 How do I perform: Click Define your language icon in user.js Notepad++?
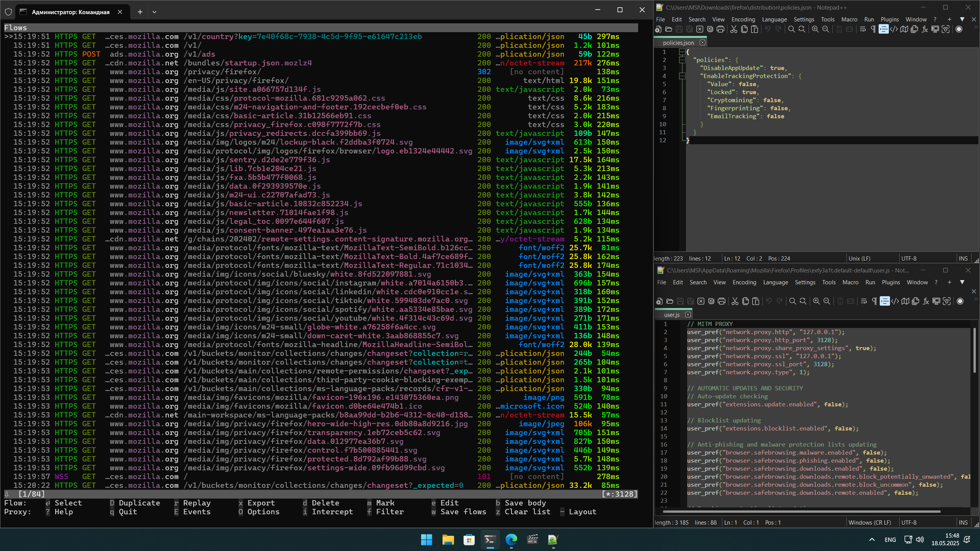point(895,302)
